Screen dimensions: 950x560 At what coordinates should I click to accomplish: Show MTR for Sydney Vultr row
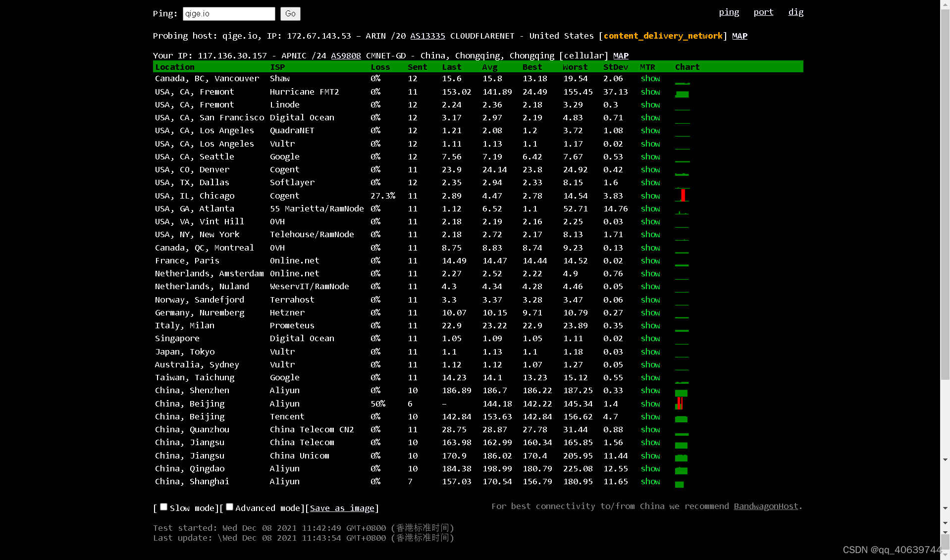coord(650,364)
